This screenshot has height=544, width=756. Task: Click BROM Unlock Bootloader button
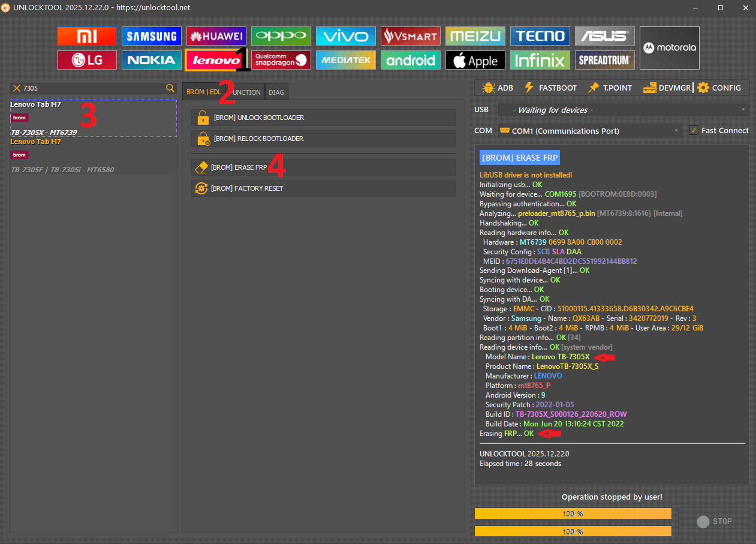pyautogui.click(x=323, y=118)
